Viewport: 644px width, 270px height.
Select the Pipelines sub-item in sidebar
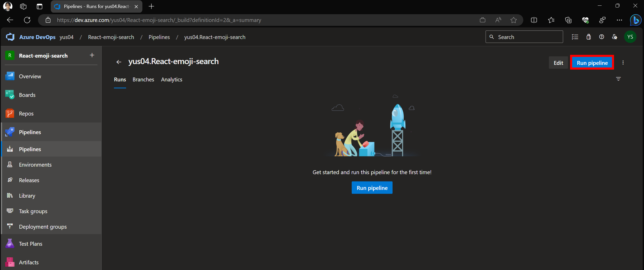[x=51, y=149]
